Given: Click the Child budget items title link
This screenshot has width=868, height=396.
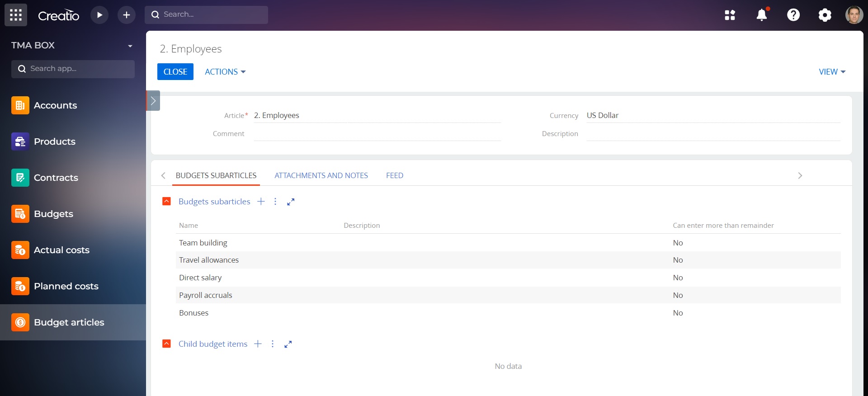Looking at the screenshot, I should click(x=213, y=344).
